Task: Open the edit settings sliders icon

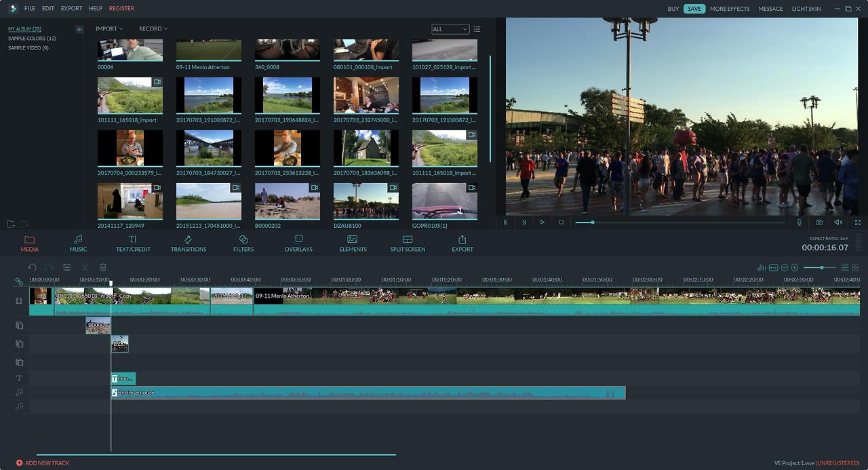Action: point(66,267)
